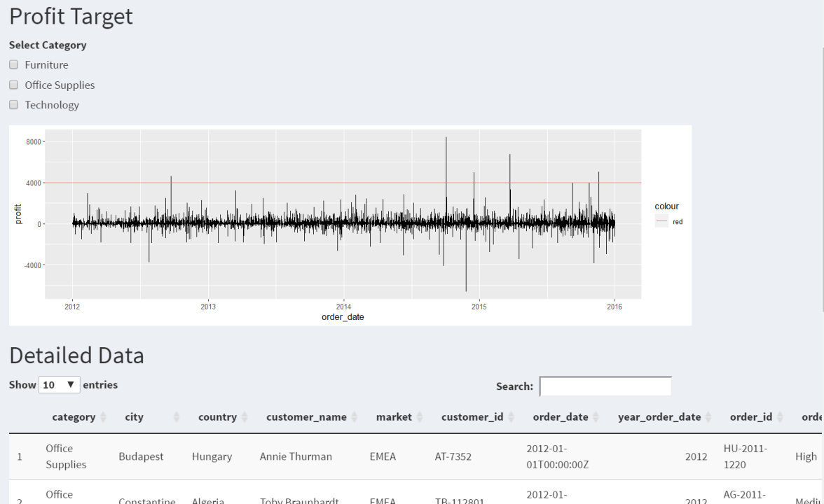Select the Annie Thurman row in the table

[x=296, y=456]
